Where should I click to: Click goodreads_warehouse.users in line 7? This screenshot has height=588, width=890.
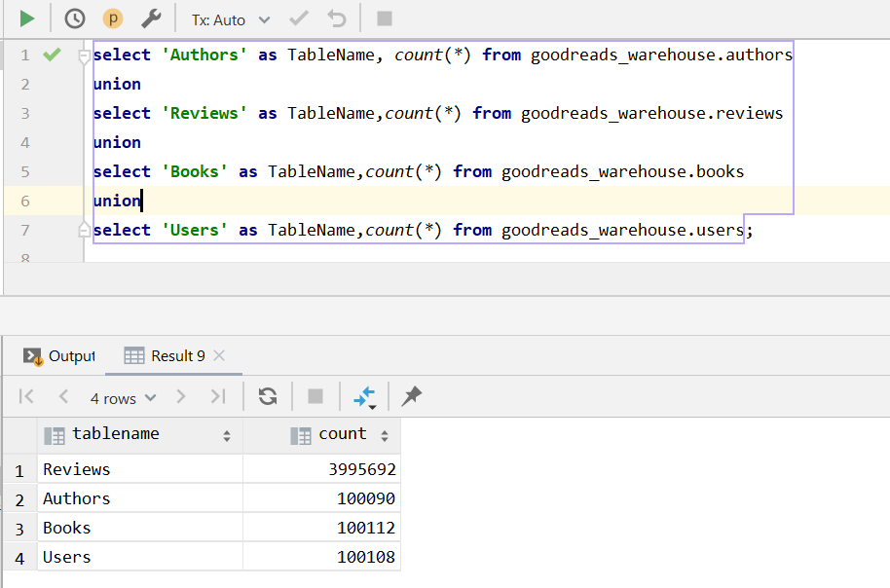(622, 231)
